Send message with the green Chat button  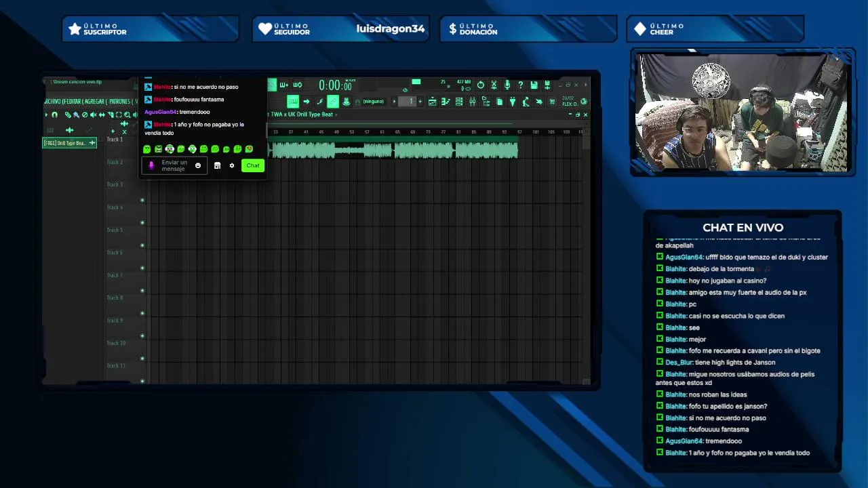(x=253, y=165)
